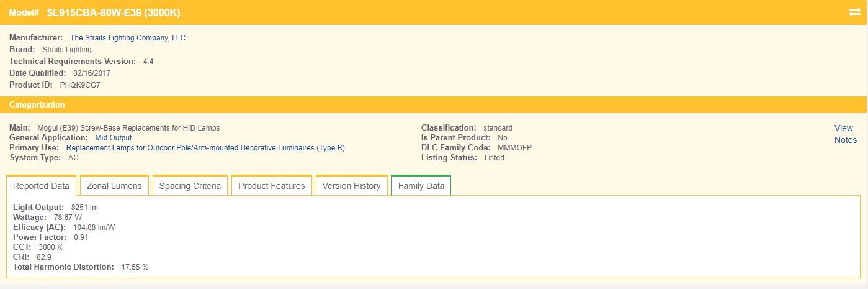Click the Classification value standard
The width and height of the screenshot is (868, 289).
[x=498, y=128]
